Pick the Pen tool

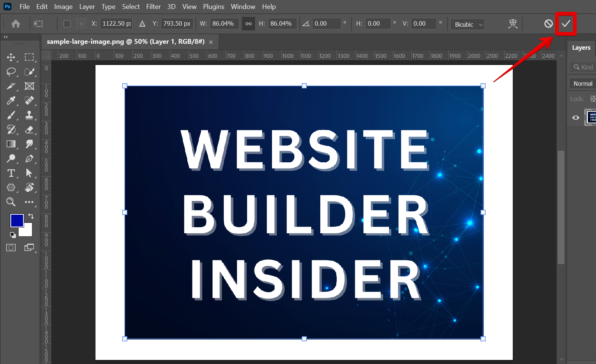[x=29, y=159]
